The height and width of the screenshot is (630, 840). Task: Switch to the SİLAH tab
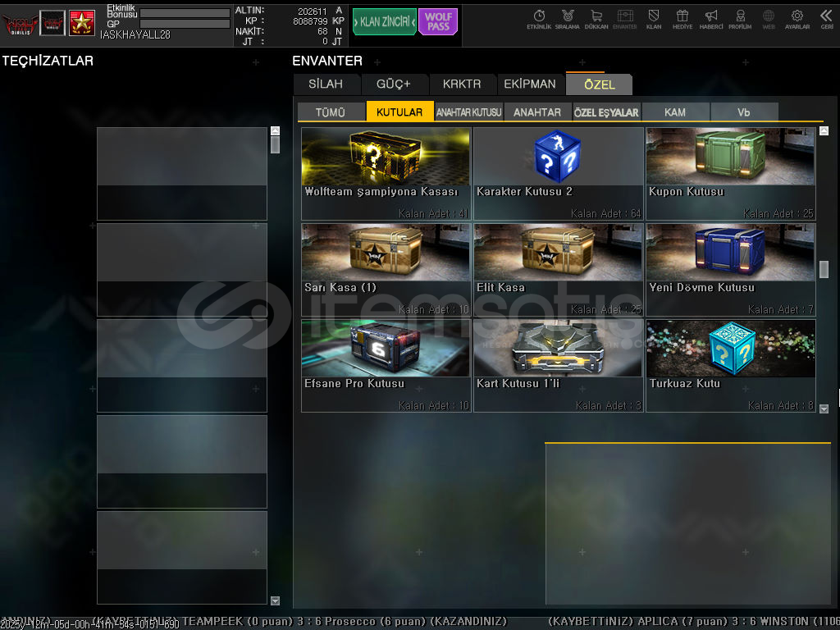[326, 84]
